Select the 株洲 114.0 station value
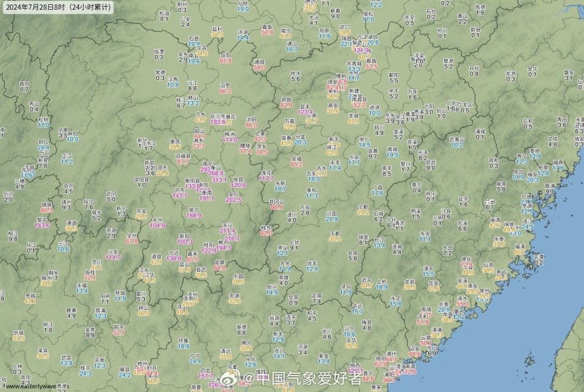The image size is (584, 392). pyautogui.click(x=230, y=137)
